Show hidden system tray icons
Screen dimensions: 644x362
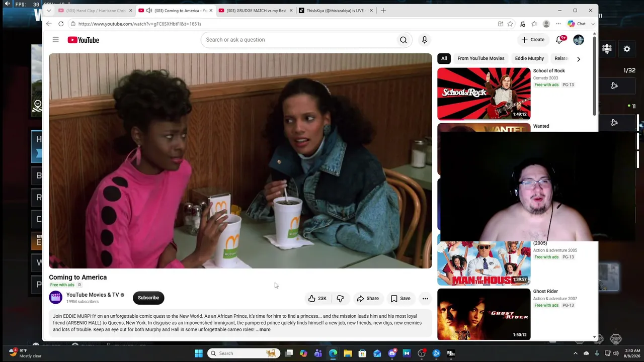coord(576,353)
